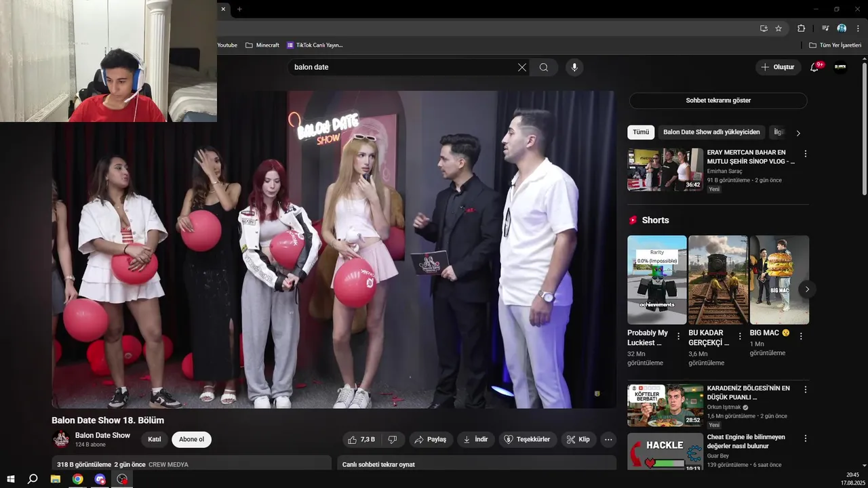Screen dimensions: 868x488
Task: Open the Balon Date Show channel name link
Action: coord(102,435)
